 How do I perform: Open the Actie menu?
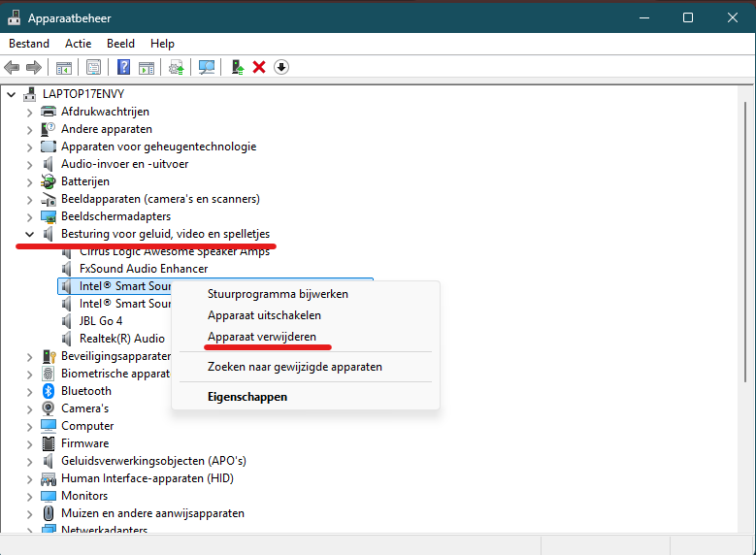pos(78,44)
